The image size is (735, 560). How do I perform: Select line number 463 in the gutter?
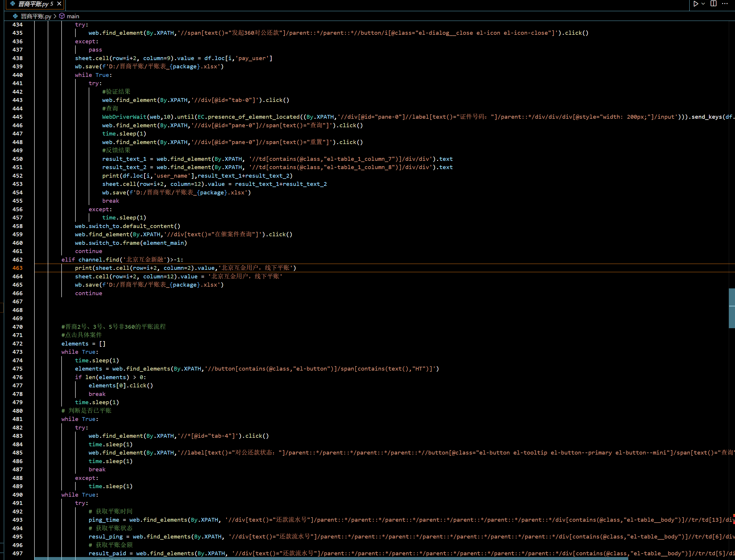[x=17, y=268]
